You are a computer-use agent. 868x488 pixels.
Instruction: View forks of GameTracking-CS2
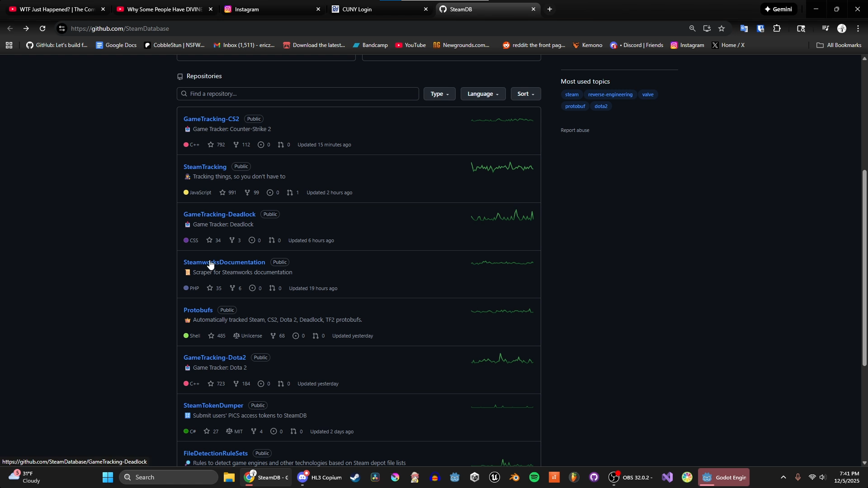tap(241, 145)
